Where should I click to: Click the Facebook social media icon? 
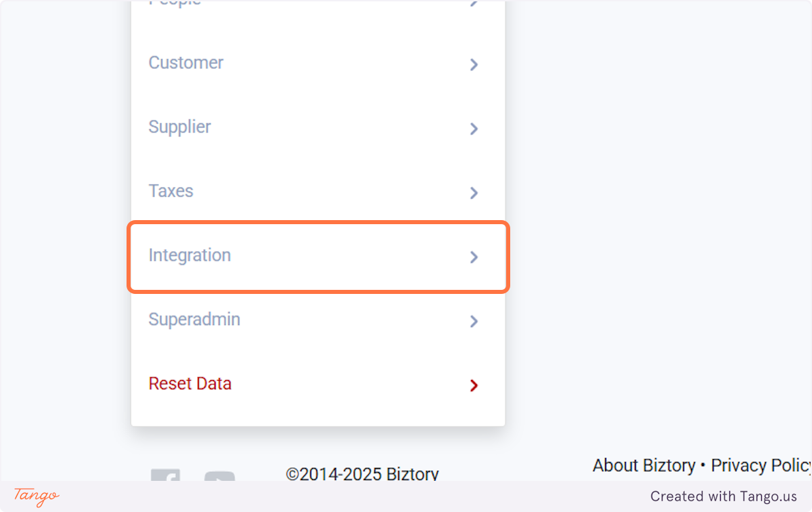[x=166, y=477]
